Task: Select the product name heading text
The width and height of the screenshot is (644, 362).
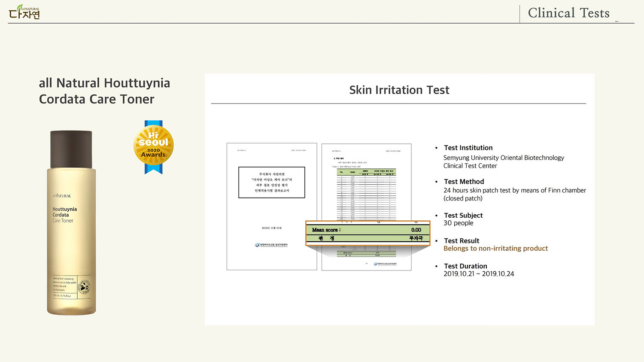Action: pos(104,91)
